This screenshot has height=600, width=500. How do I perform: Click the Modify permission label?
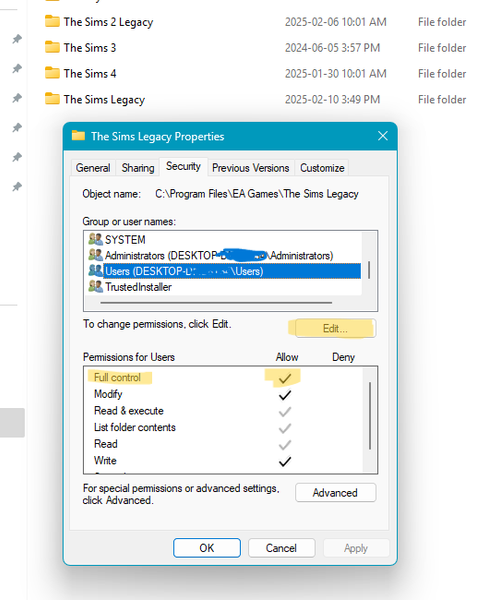point(108,394)
